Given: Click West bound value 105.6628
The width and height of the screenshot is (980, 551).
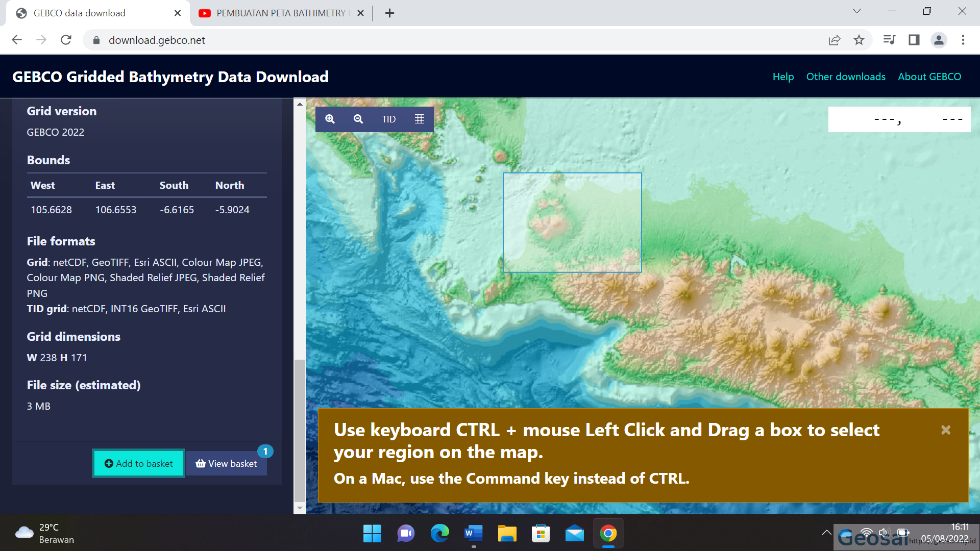Looking at the screenshot, I should tap(51, 210).
